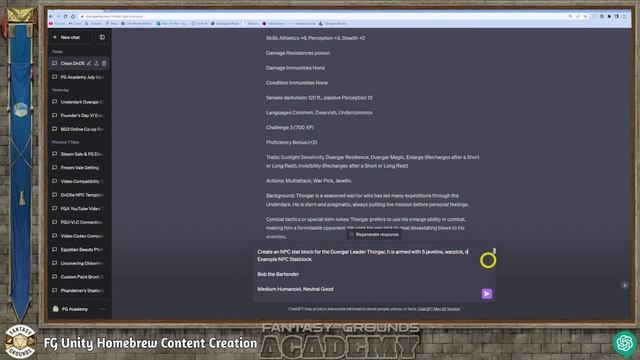Open the FG Academy July chat
The width and height of the screenshot is (640, 360).
(x=79, y=77)
